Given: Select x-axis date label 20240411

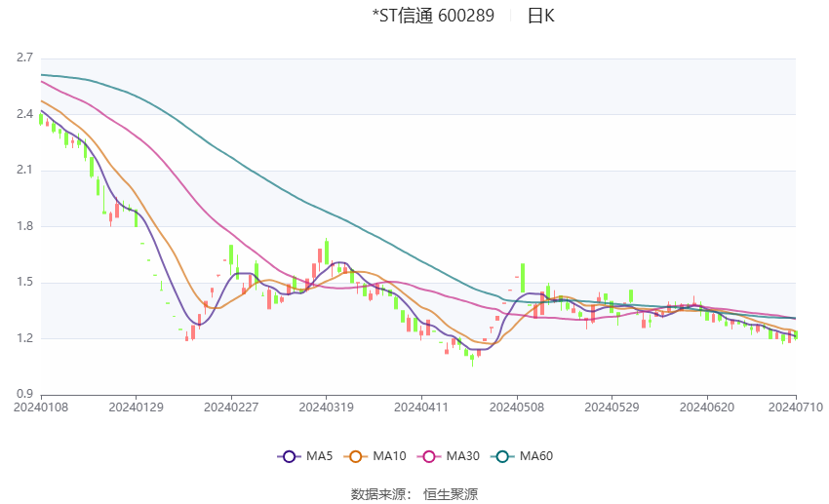Looking at the screenshot, I should point(421,407).
